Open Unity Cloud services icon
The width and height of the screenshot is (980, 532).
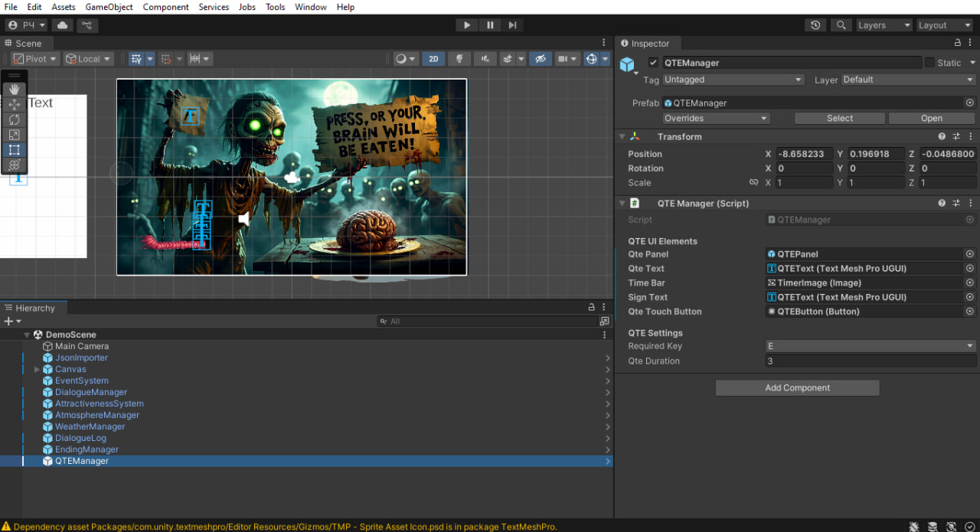62,25
